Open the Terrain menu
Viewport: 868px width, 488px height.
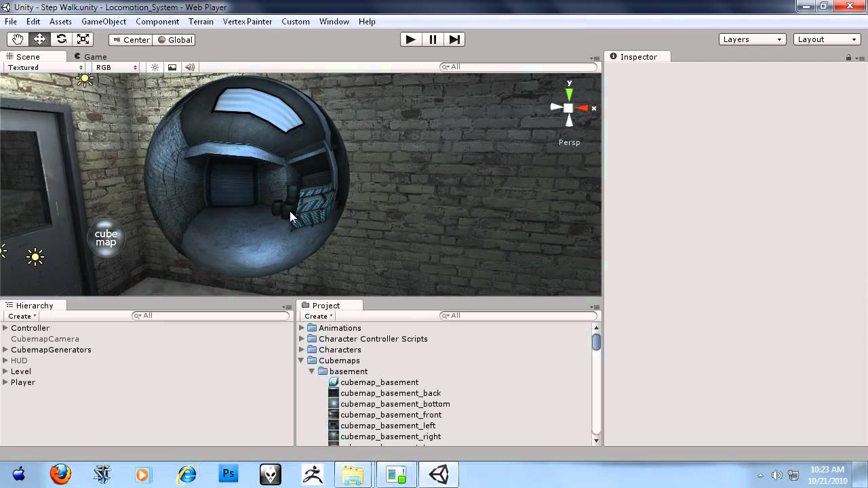201,22
